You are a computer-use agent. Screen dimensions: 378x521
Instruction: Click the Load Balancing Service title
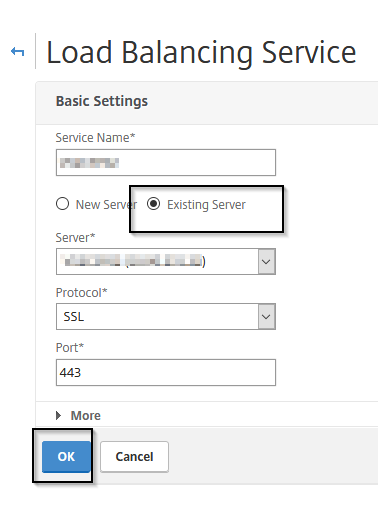click(x=201, y=52)
